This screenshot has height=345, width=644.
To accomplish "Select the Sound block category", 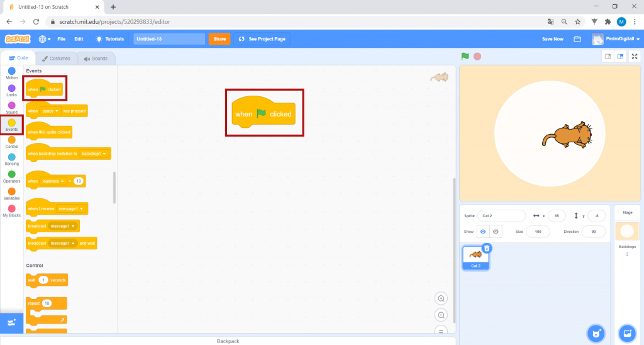I will coord(11,108).
